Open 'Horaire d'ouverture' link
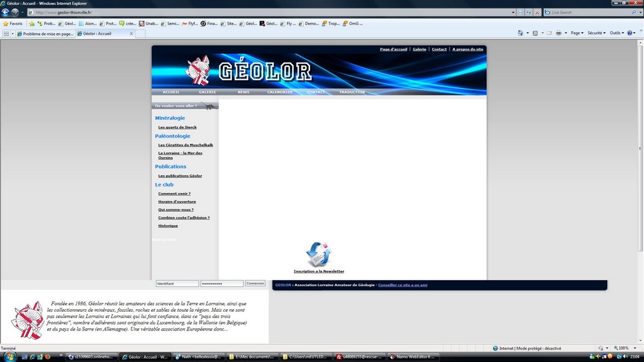 [177, 202]
